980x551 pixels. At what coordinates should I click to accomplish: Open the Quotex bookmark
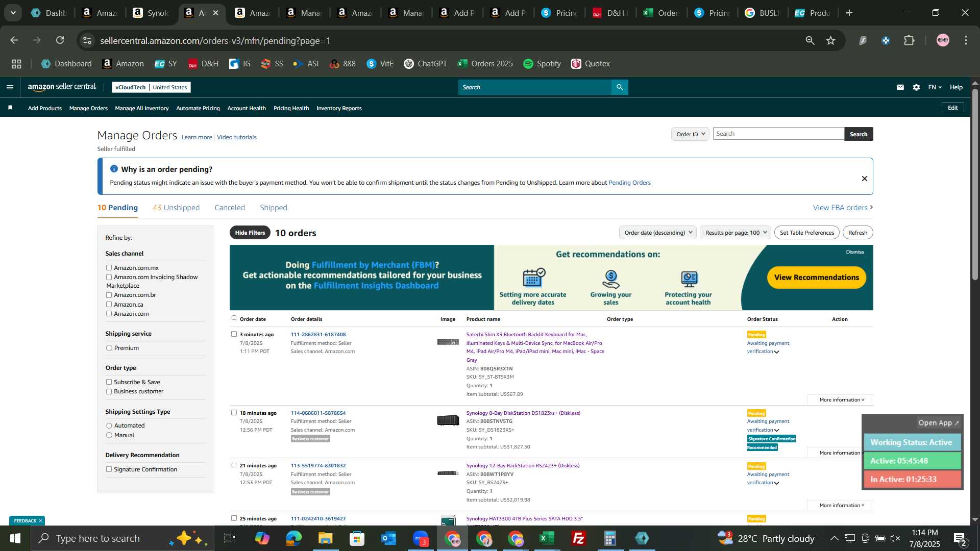click(591, 64)
